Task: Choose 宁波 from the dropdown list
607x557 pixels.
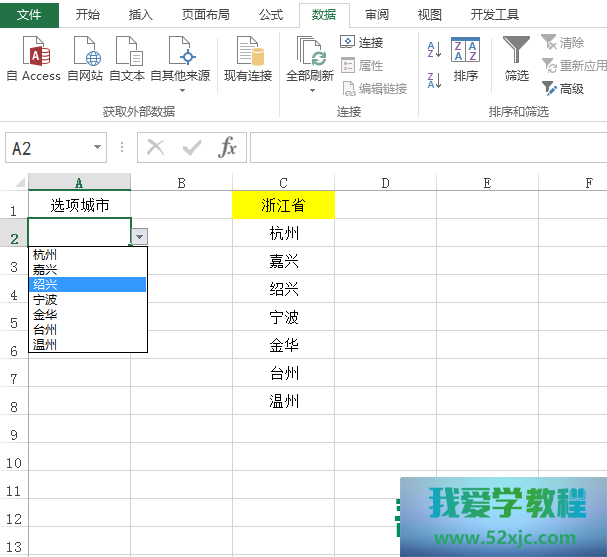Action: 45,299
